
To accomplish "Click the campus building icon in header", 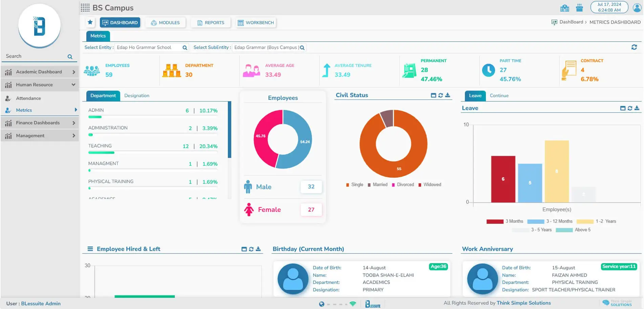I will [564, 8].
